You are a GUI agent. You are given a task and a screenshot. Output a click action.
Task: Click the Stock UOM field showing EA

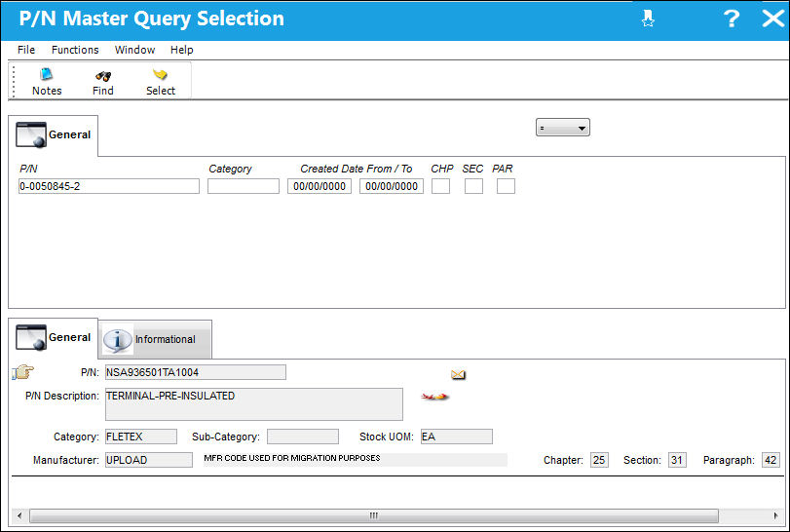(x=457, y=437)
